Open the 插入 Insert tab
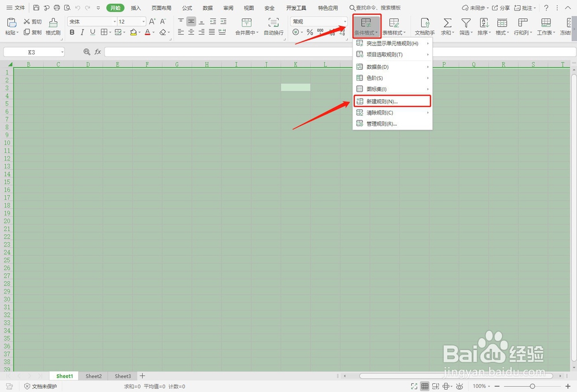The image size is (577, 392). coord(136,7)
